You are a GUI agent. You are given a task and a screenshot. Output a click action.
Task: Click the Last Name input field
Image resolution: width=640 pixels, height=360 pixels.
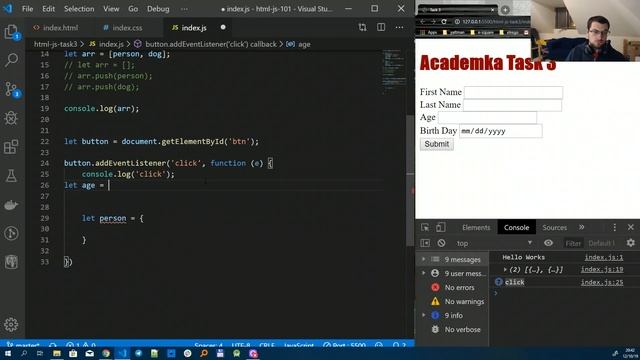pyautogui.click(x=512, y=105)
